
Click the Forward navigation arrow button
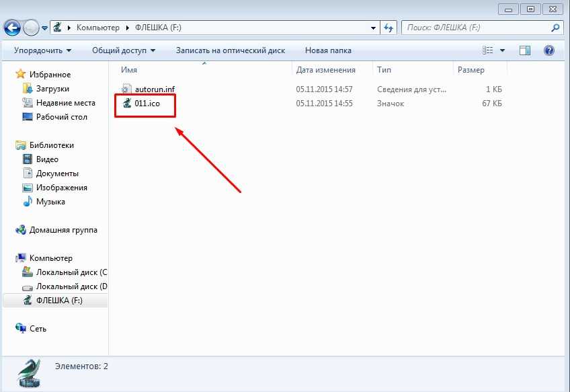pos(32,28)
